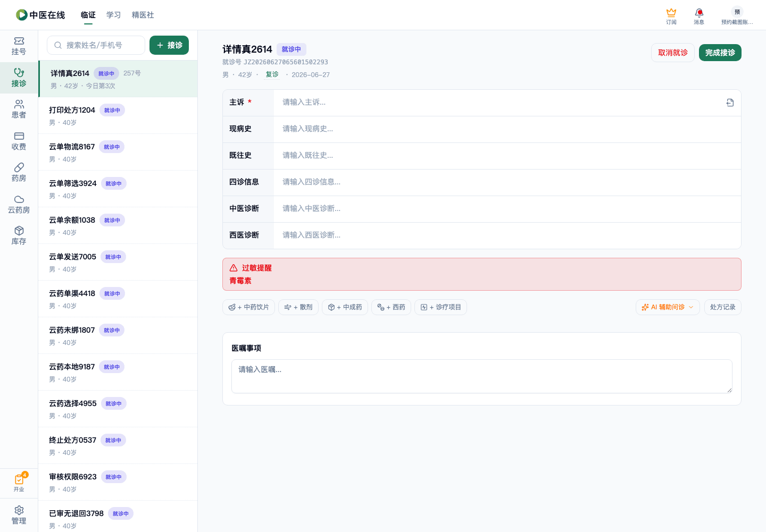Click the 青霉素 allergy text
The height and width of the screenshot is (532, 766).
[x=240, y=281]
